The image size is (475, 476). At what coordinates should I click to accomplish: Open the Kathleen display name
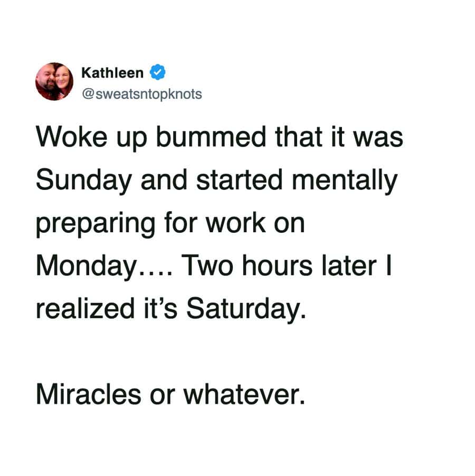[112, 72]
